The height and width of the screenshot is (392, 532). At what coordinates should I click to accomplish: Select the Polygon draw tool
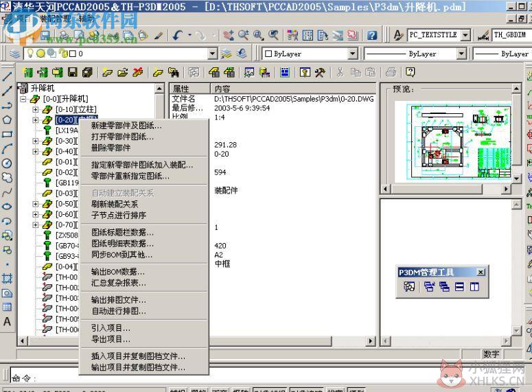(7, 119)
